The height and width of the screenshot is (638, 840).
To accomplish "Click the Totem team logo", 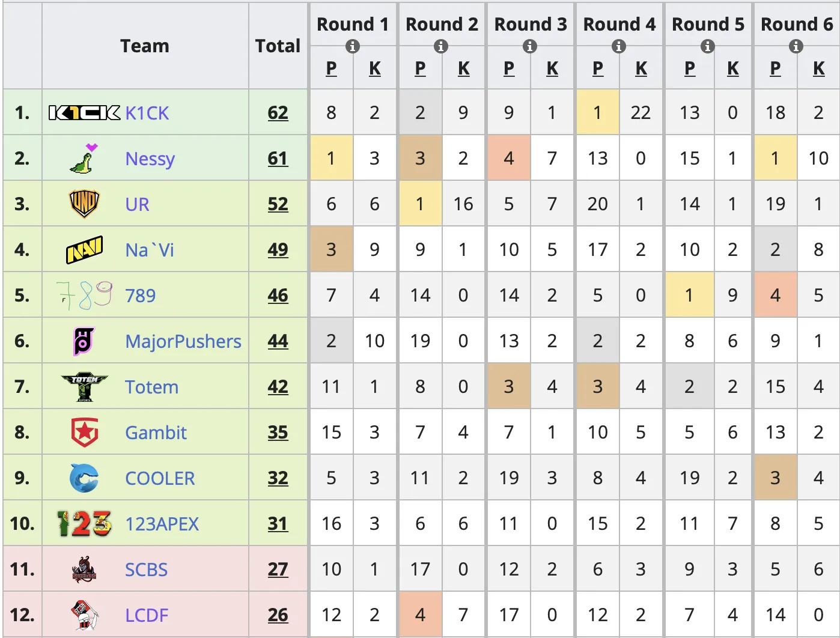I will click(x=84, y=387).
